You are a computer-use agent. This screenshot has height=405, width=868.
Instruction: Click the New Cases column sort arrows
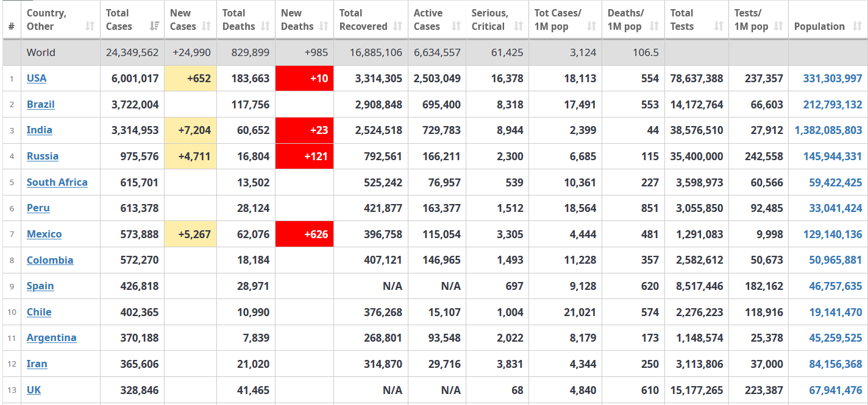pos(207,26)
